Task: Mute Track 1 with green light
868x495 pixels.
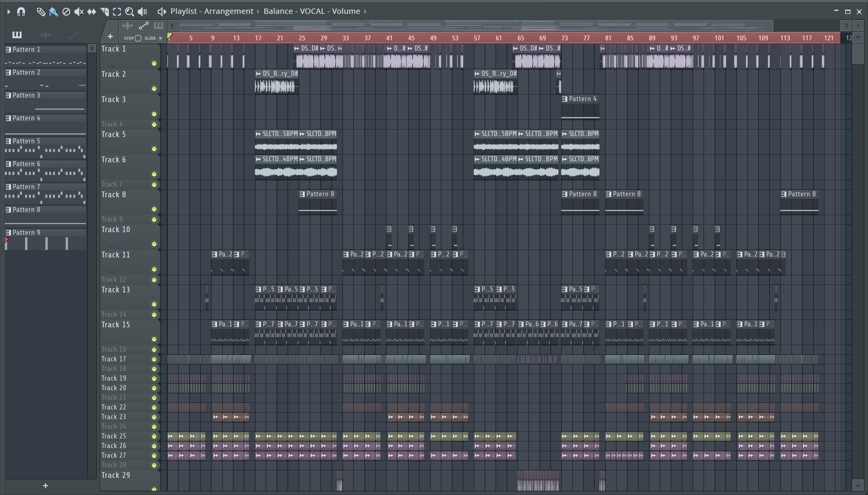Action: pos(154,63)
